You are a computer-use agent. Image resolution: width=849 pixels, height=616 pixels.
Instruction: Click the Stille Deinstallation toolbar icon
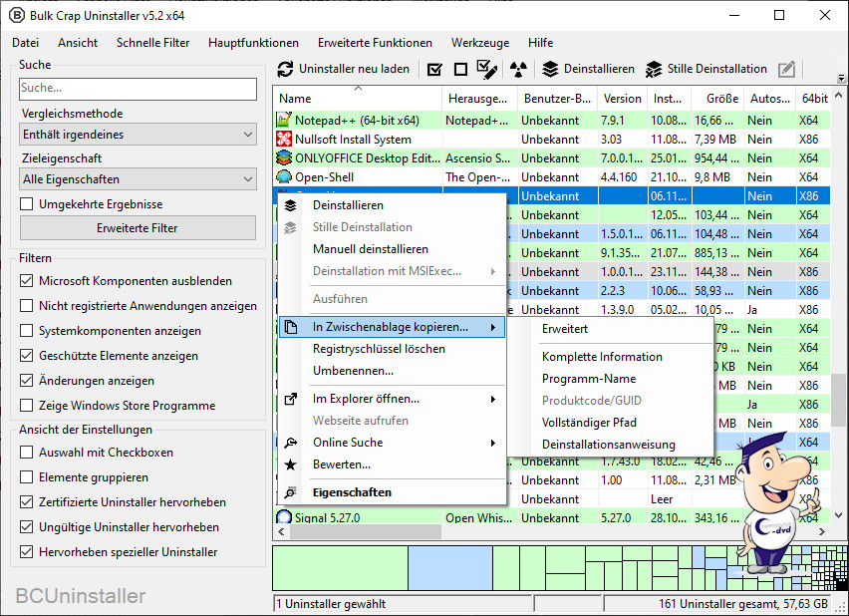pyautogui.click(x=654, y=70)
